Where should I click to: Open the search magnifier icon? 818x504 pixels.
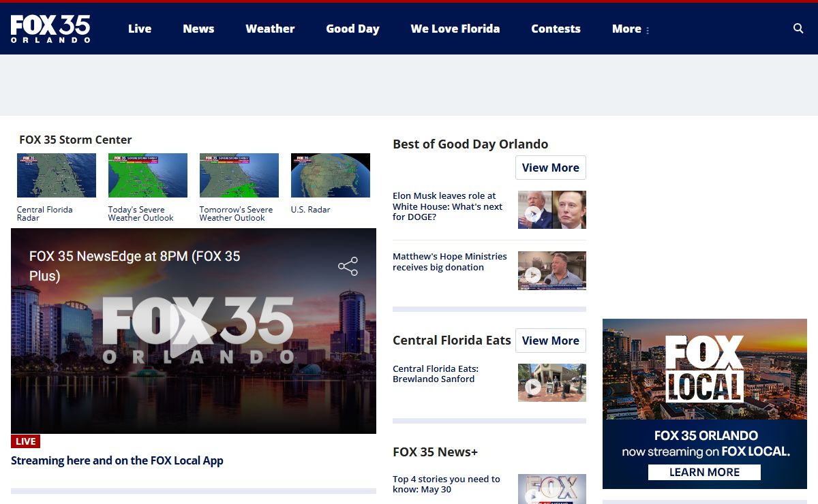pyautogui.click(x=798, y=29)
